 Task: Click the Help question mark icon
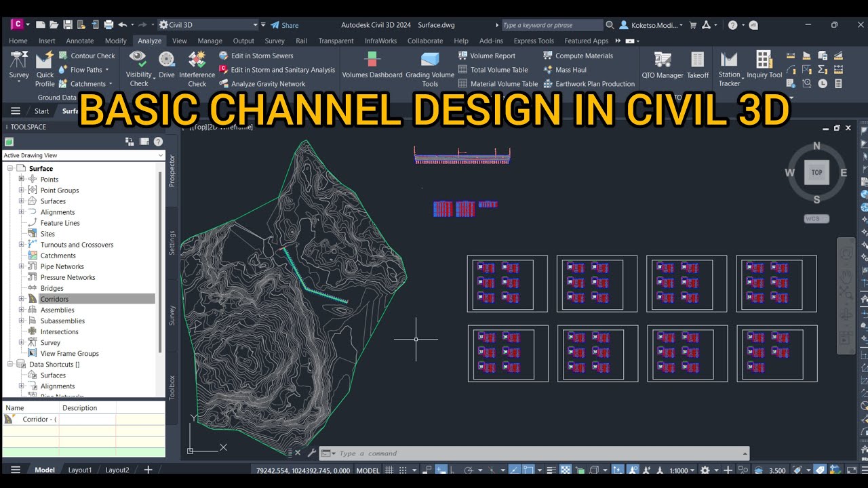[x=732, y=25]
